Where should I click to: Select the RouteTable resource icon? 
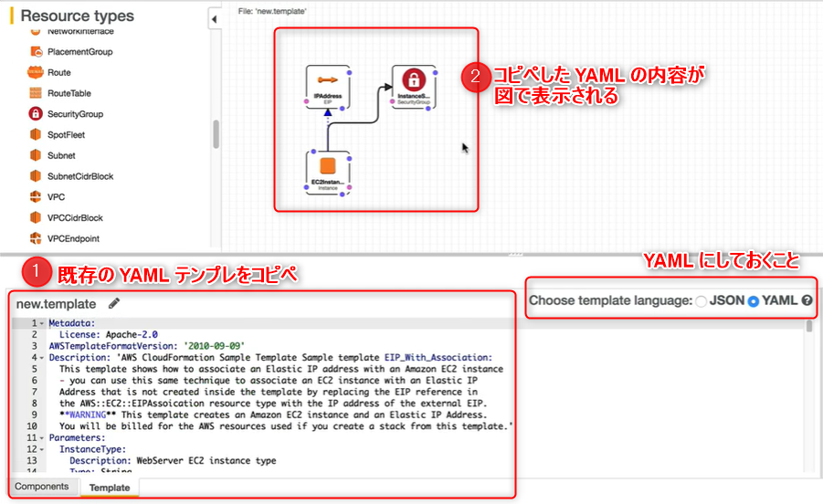(35, 93)
